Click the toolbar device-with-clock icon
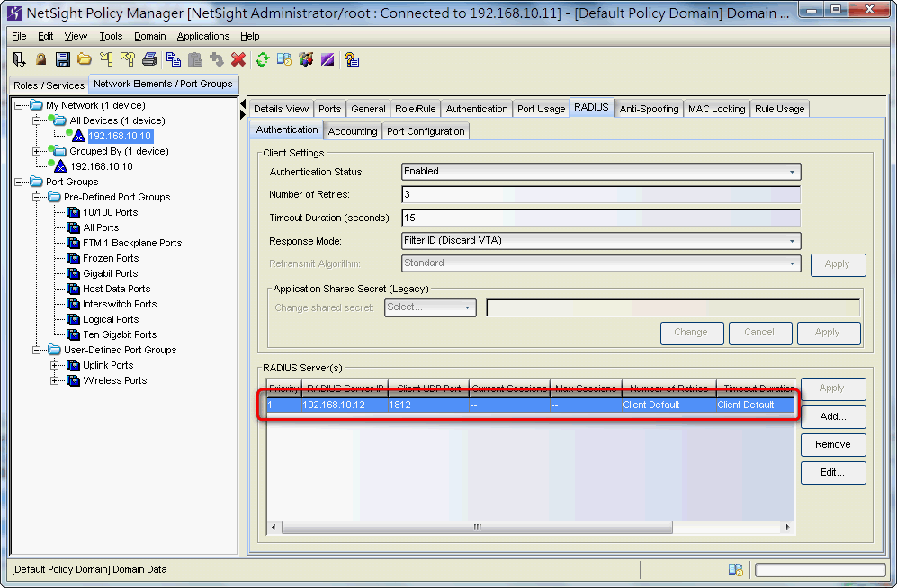This screenshot has height=588, width=897. click(284, 59)
